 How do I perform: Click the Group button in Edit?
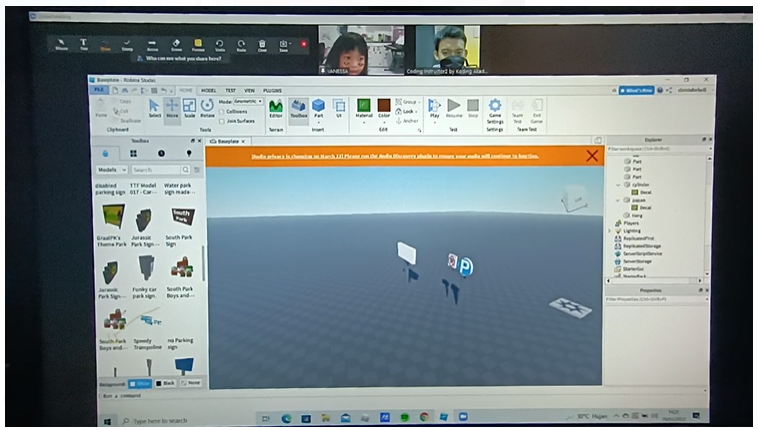pyautogui.click(x=406, y=102)
